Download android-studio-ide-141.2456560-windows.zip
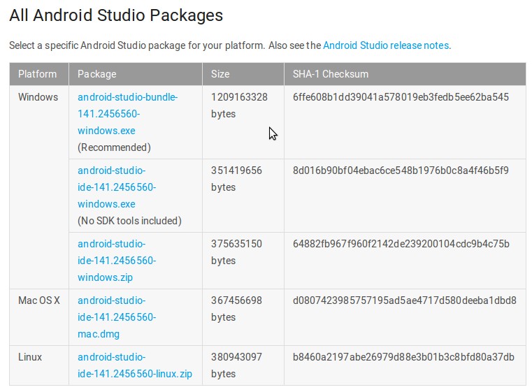The image size is (532, 392). point(117,261)
